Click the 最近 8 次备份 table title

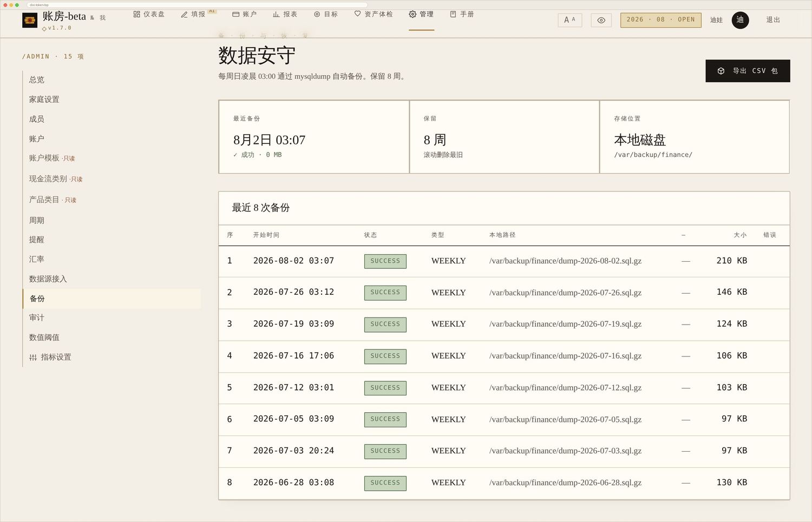click(261, 208)
